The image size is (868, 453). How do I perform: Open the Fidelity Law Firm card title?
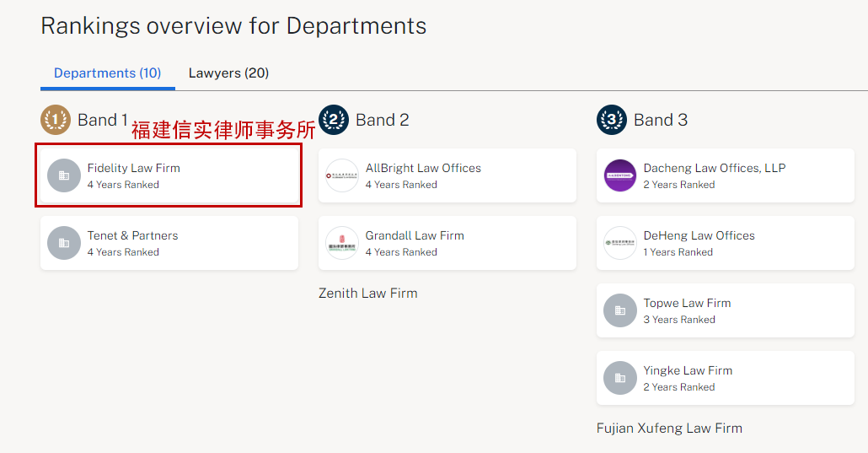[x=133, y=168]
